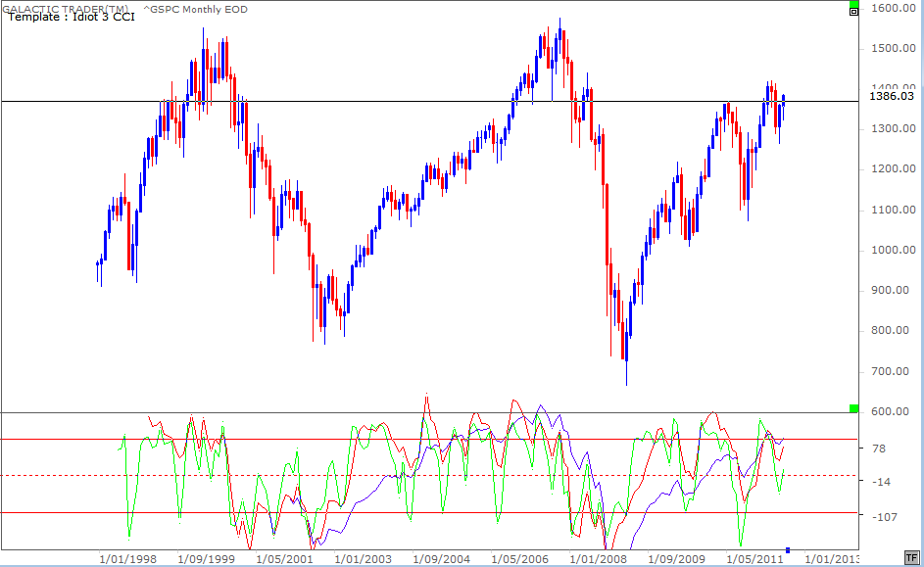
Task: Click the 1500.00 price axis label
Action: pyautogui.click(x=894, y=48)
